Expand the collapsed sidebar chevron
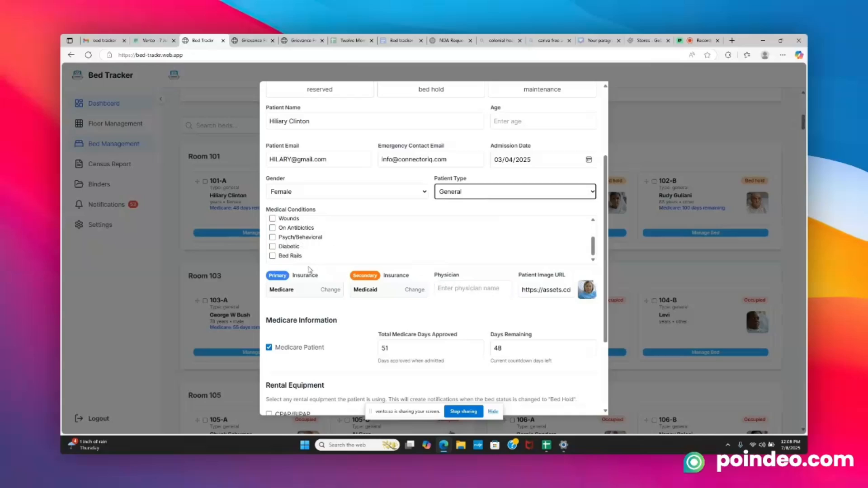The image size is (868, 488). (161, 99)
